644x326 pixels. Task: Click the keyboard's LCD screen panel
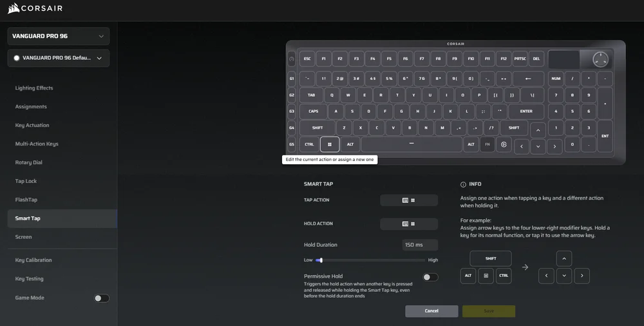point(563,60)
